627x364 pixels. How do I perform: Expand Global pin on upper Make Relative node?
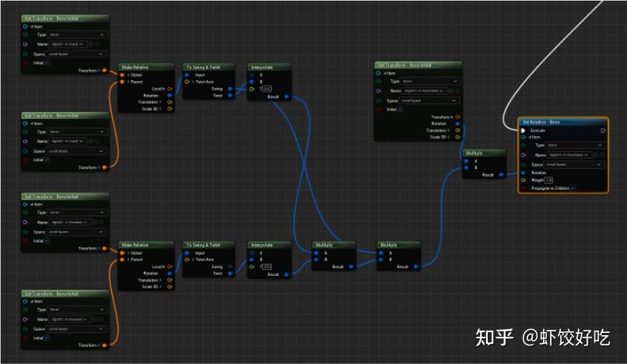pyautogui.click(x=128, y=75)
